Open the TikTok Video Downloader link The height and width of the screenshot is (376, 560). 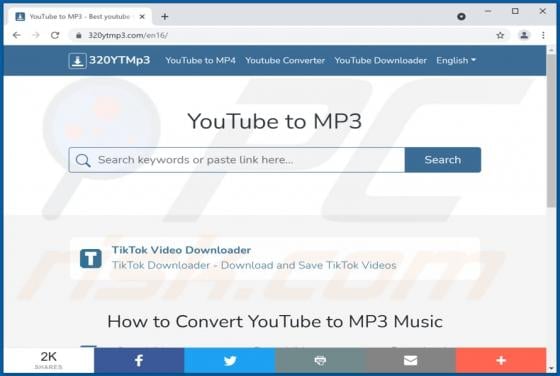coord(181,250)
